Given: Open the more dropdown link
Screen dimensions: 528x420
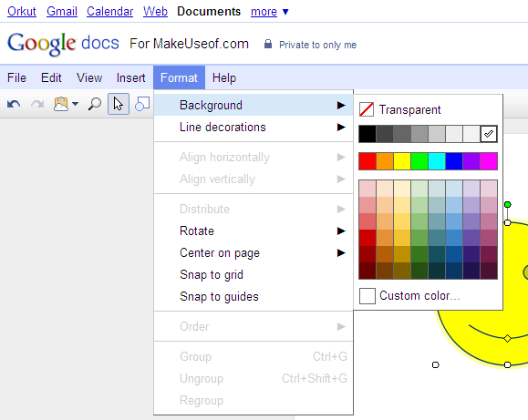Looking at the screenshot, I should 269,12.
